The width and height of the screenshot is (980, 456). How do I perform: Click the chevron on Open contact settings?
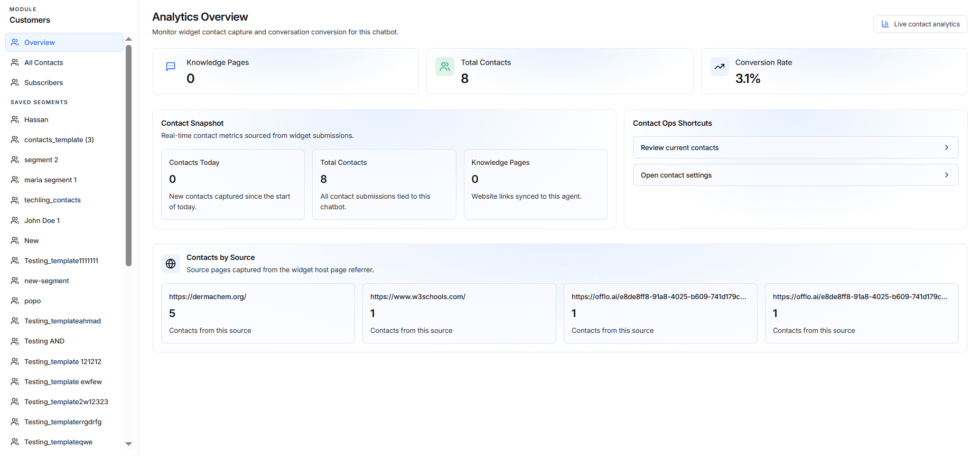tap(946, 175)
